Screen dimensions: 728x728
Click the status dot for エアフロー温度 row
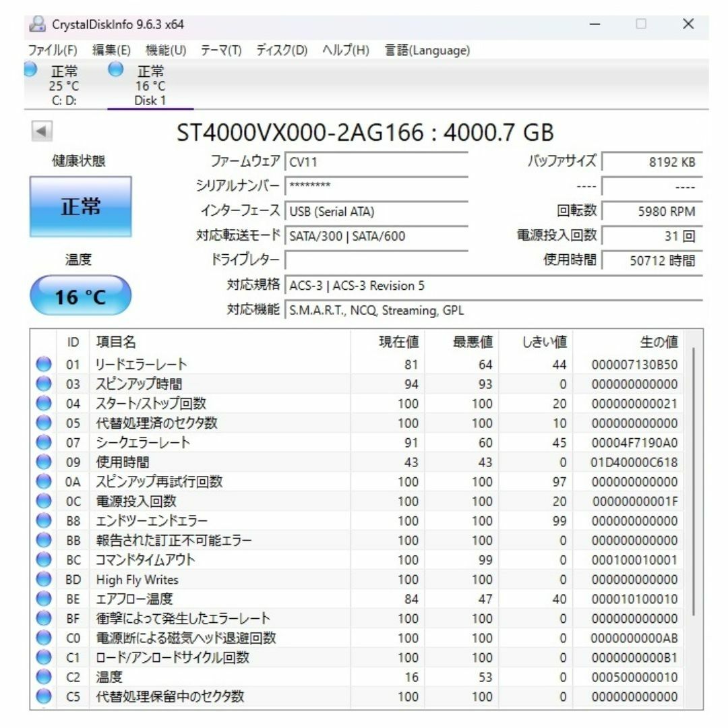[44, 599]
